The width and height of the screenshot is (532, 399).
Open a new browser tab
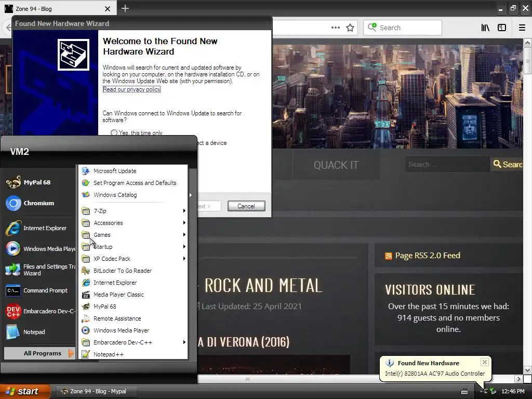point(125,8)
